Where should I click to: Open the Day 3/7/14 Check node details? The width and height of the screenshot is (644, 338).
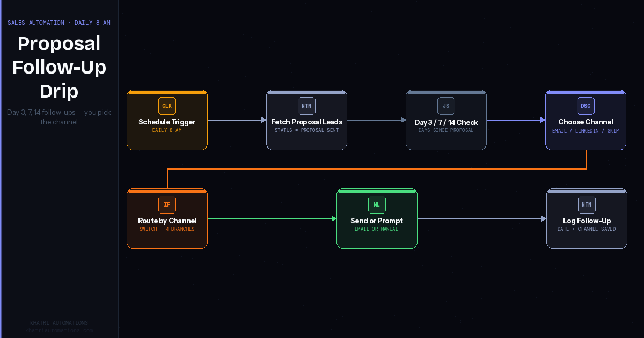click(x=446, y=122)
